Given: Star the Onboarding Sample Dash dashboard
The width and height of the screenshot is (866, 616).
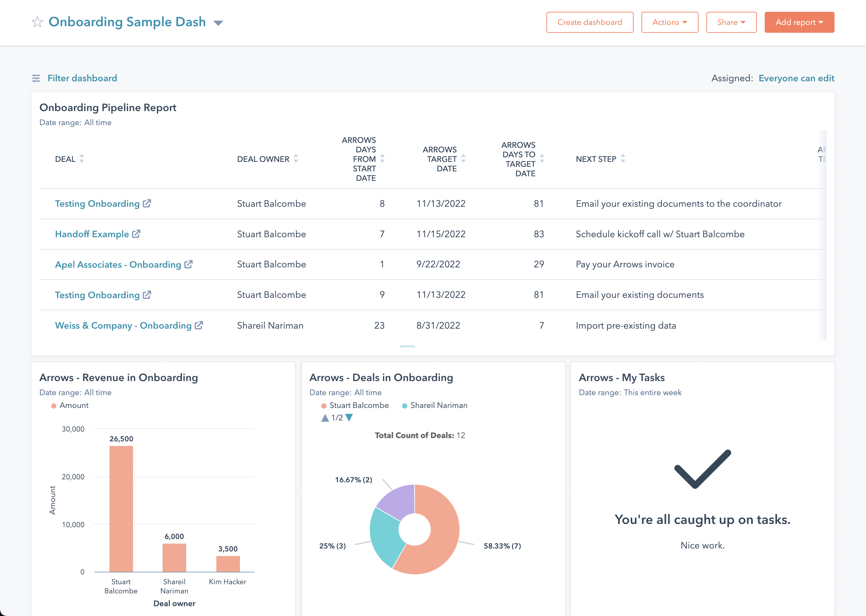Looking at the screenshot, I should 37,22.
